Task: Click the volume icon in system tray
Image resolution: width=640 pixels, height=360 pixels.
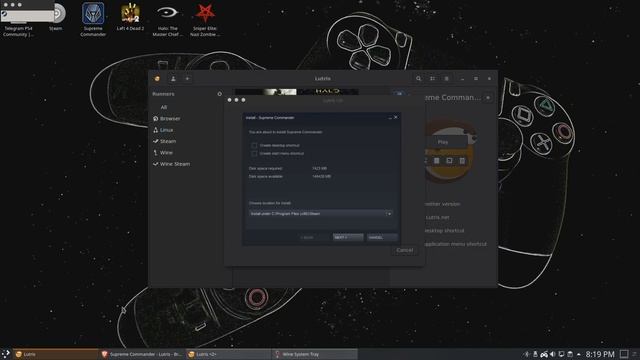Action: pyautogui.click(x=553, y=354)
